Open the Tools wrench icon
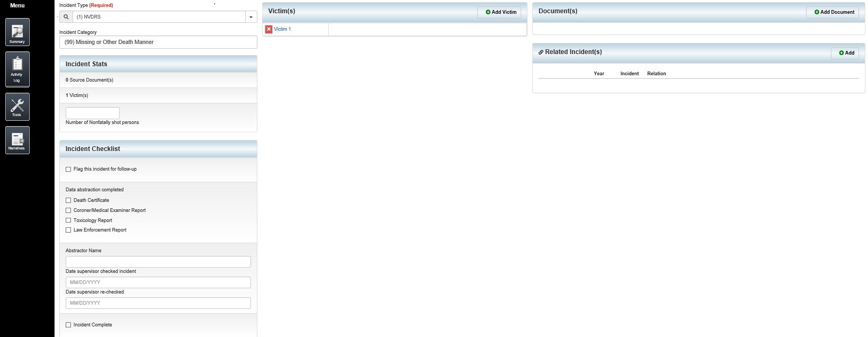Viewport: 868px width, 337px height. (17, 107)
